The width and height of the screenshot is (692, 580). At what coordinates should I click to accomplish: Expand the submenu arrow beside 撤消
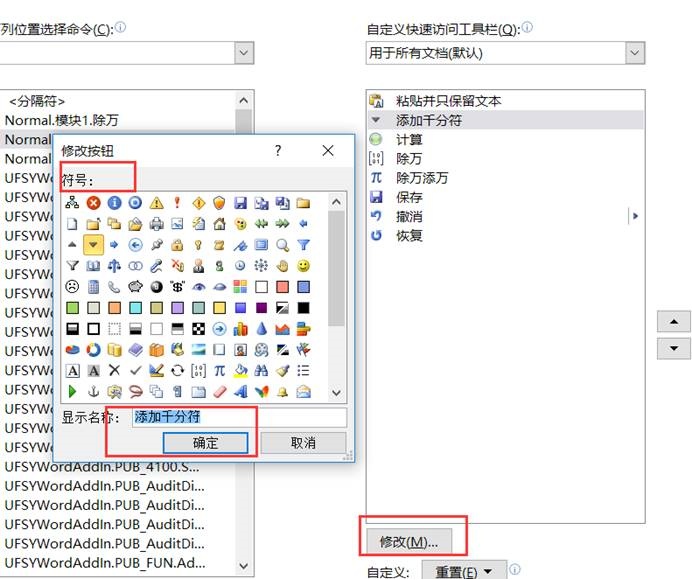635,216
